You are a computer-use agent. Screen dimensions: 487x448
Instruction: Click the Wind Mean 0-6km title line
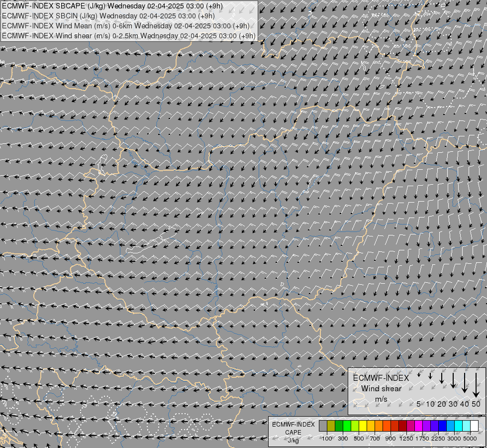(x=126, y=26)
